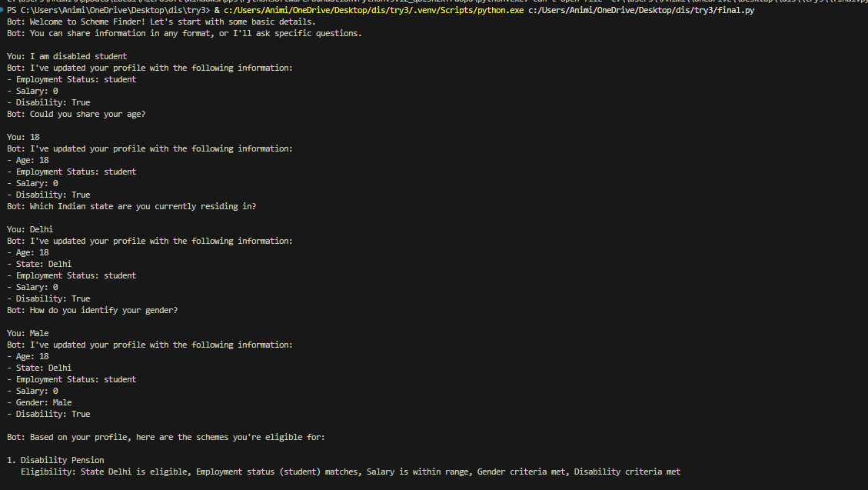Click 'Bot: How do you identify your gender?' line
The width and height of the screenshot is (868, 490).
point(92,310)
